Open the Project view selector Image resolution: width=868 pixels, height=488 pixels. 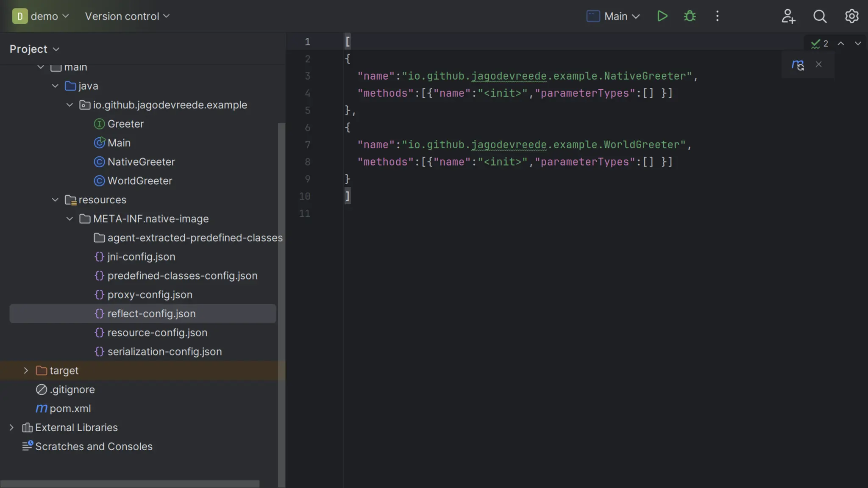34,49
